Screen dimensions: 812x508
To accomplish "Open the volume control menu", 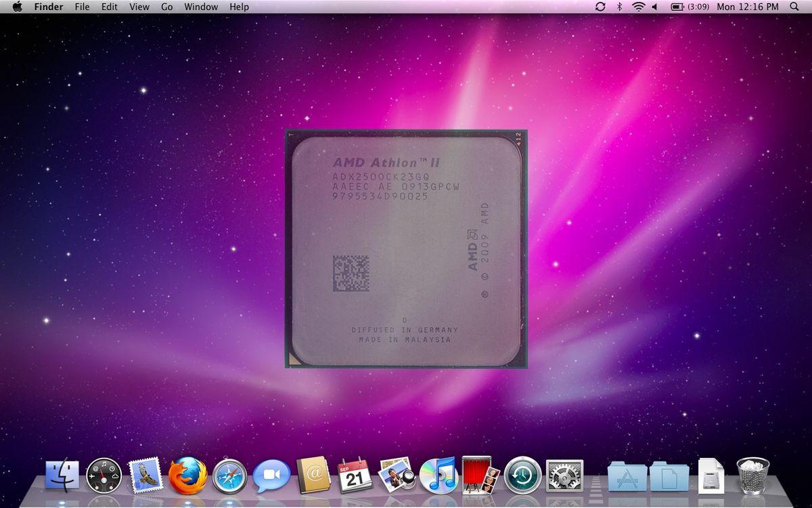I will [x=652, y=7].
